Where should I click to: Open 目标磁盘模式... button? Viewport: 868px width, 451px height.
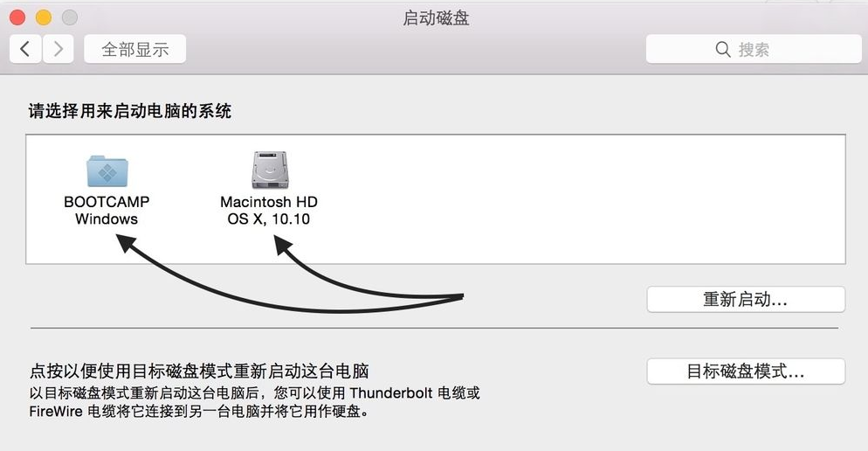[745, 371]
